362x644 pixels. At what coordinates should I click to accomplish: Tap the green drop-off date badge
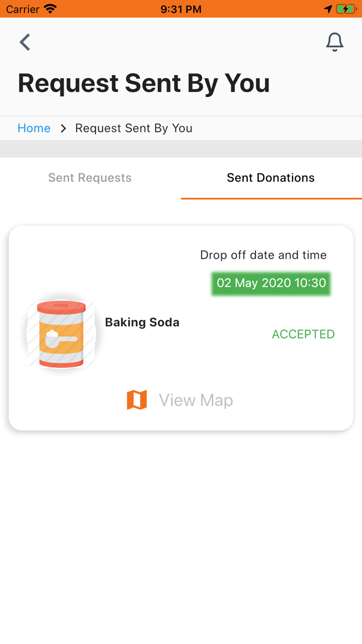click(271, 283)
